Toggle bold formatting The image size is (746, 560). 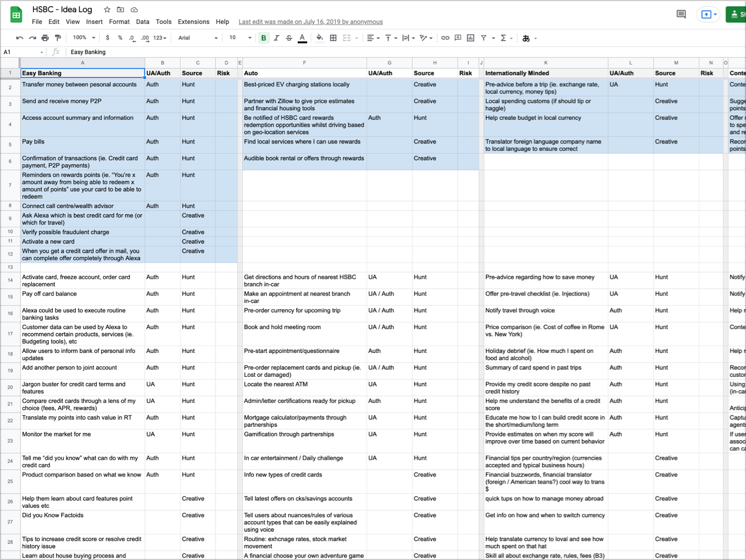pos(263,38)
